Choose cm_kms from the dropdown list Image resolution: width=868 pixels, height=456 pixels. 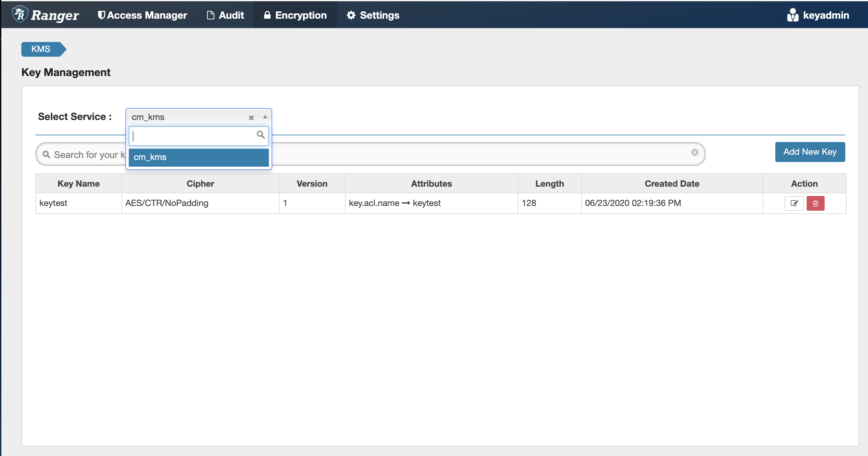[x=198, y=157]
